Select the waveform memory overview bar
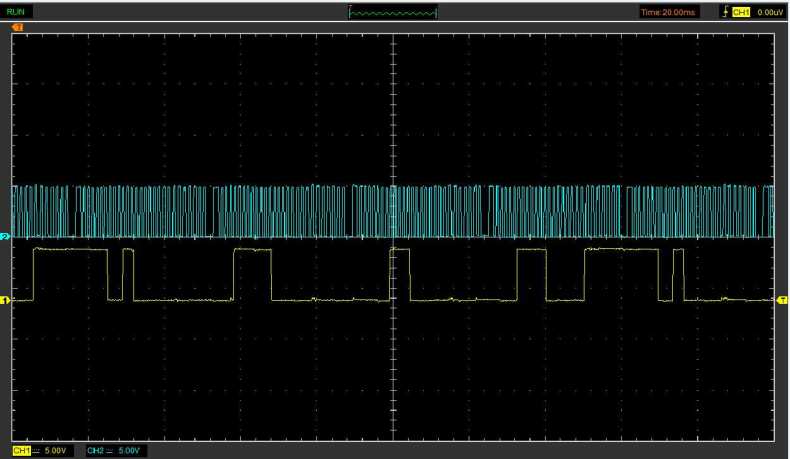 coord(393,13)
